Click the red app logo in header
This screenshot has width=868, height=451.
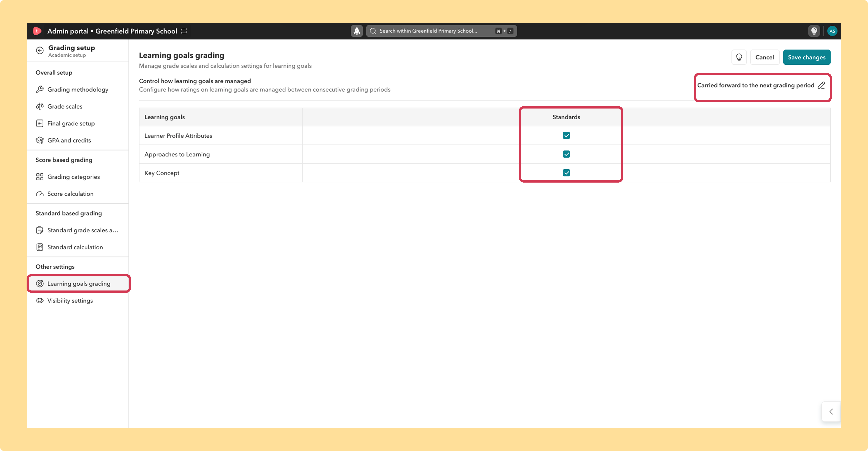(37, 31)
